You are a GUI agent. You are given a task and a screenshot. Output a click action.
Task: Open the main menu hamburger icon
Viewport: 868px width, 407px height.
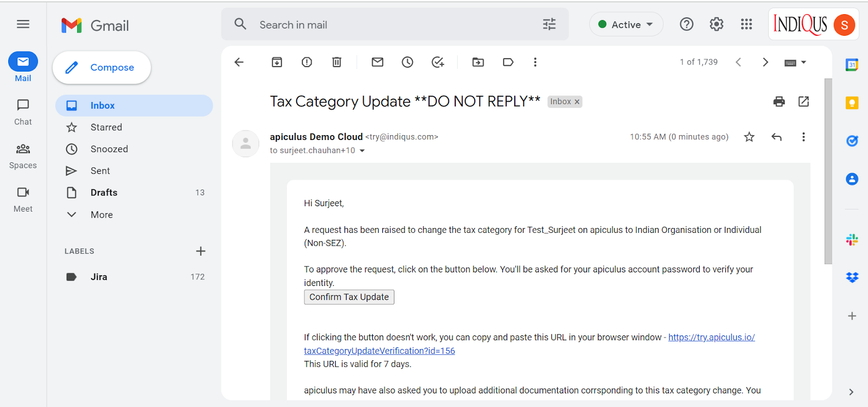click(23, 24)
